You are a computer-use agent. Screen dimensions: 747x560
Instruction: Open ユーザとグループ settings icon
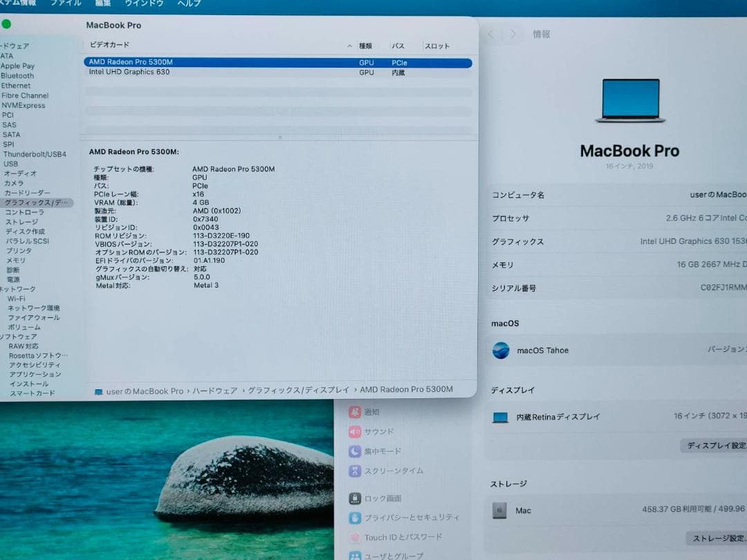(355, 556)
